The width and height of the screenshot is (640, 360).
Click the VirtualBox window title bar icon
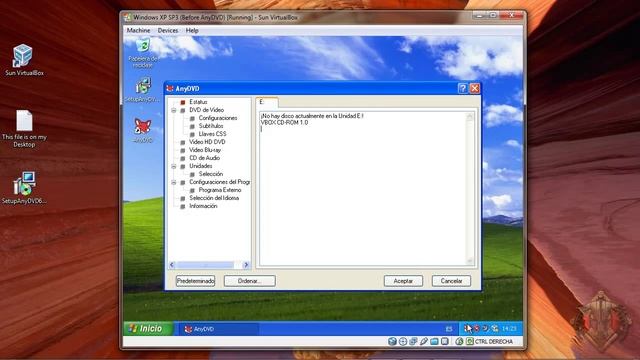click(128, 18)
